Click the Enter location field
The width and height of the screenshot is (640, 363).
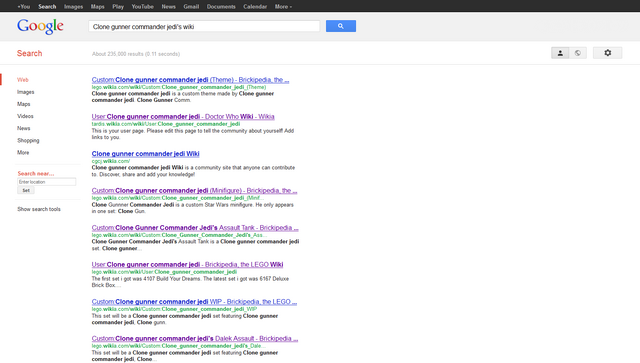point(47,182)
